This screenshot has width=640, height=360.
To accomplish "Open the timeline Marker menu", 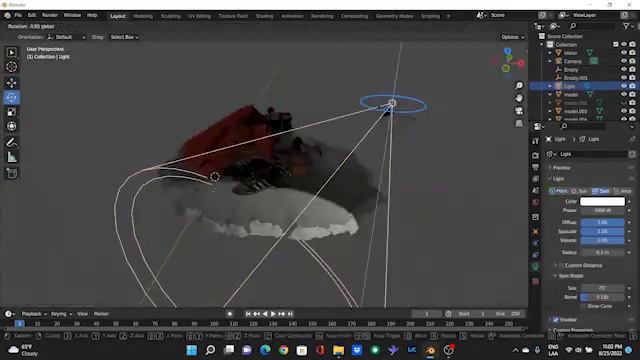I will [101, 314].
